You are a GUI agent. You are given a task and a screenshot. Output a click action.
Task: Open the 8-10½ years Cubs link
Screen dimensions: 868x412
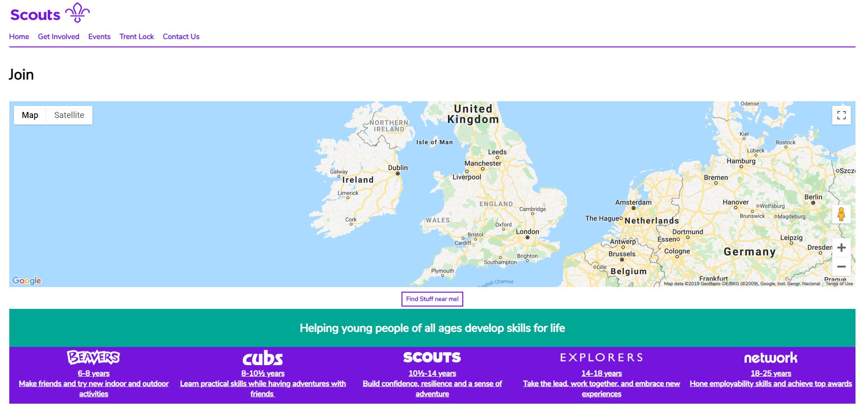coord(263,373)
